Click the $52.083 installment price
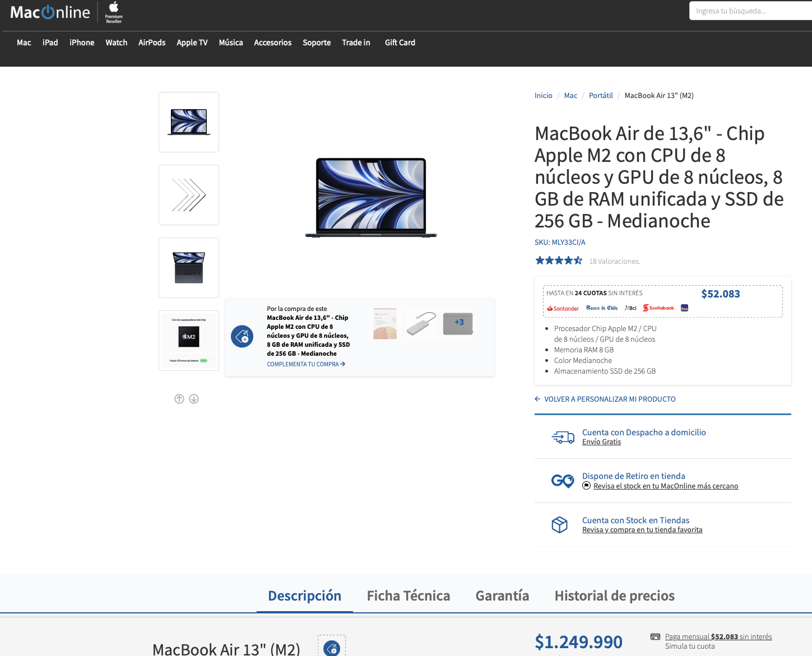Image resolution: width=812 pixels, height=656 pixels. (x=721, y=294)
